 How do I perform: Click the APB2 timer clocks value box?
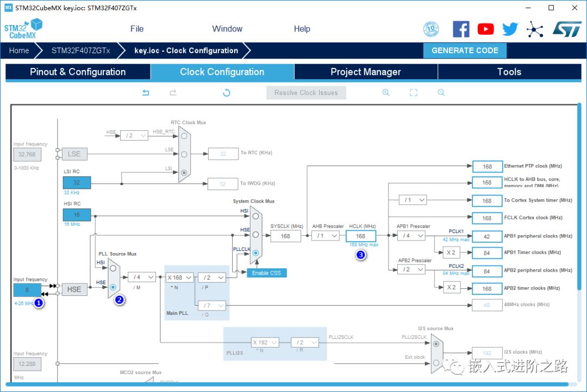tap(488, 289)
